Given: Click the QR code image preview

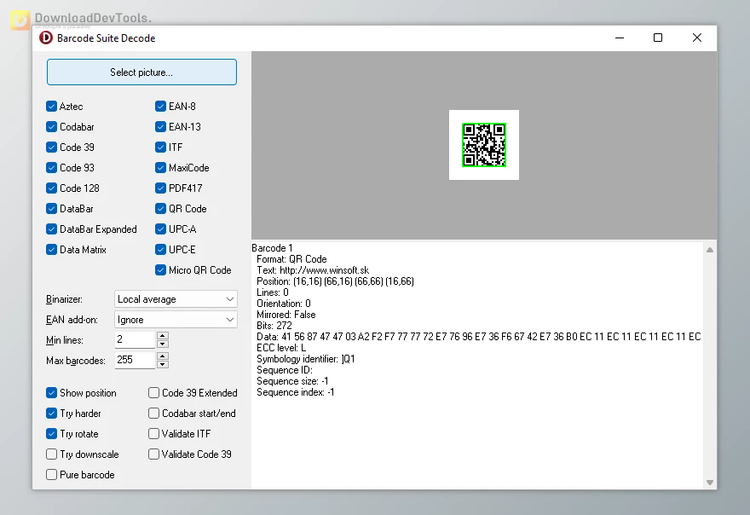Looking at the screenshot, I should (x=484, y=145).
